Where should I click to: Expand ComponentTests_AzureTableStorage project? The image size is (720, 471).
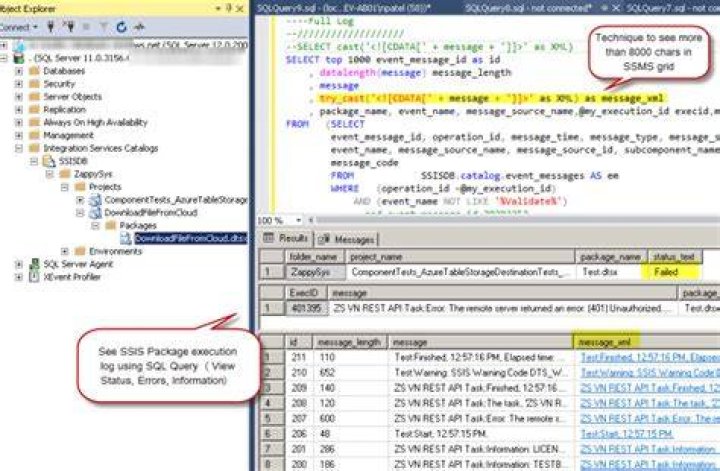coord(80,200)
